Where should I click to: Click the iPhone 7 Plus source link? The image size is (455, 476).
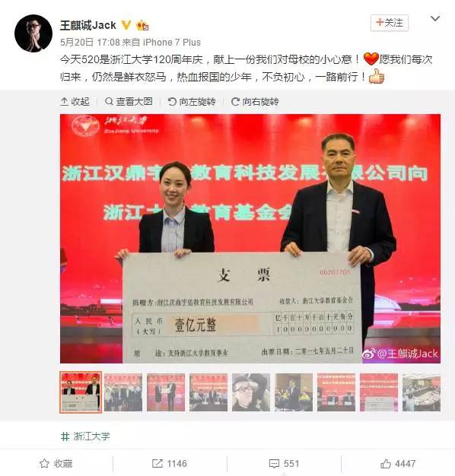(x=172, y=42)
